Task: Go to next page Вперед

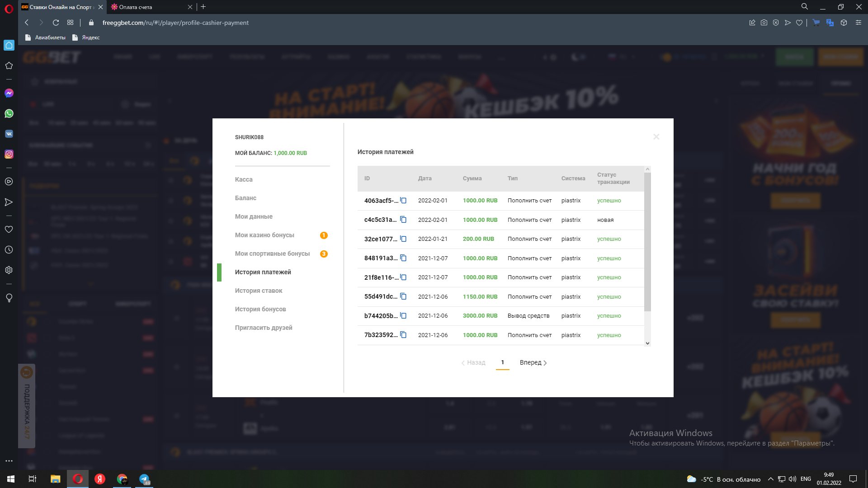Action: tap(533, 363)
